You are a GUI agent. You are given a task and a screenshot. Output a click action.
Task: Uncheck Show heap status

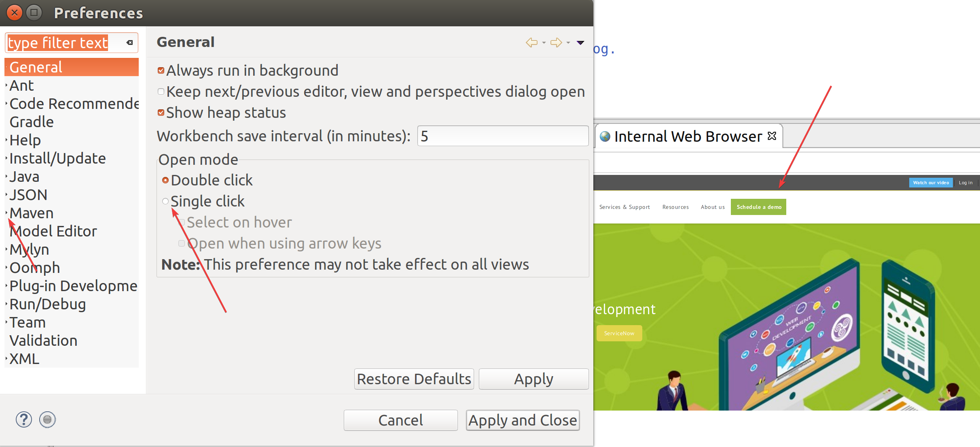coord(161,112)
